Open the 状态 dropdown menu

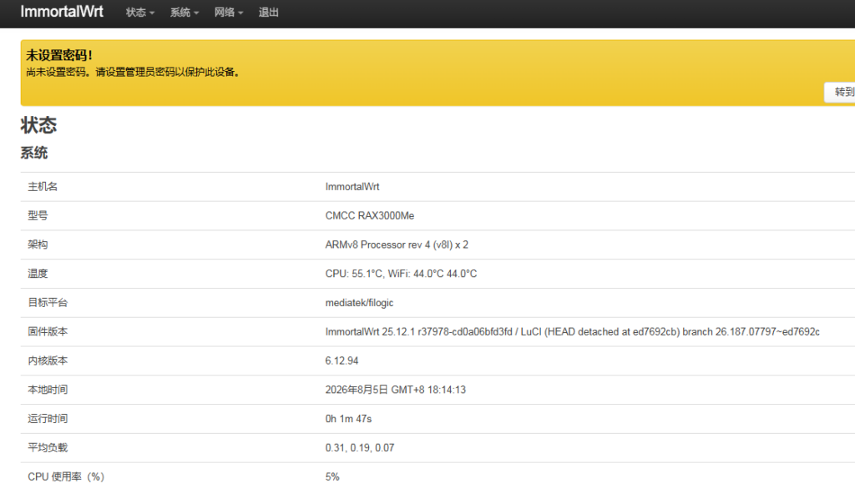pyautogui.click(x=140, y=13)
